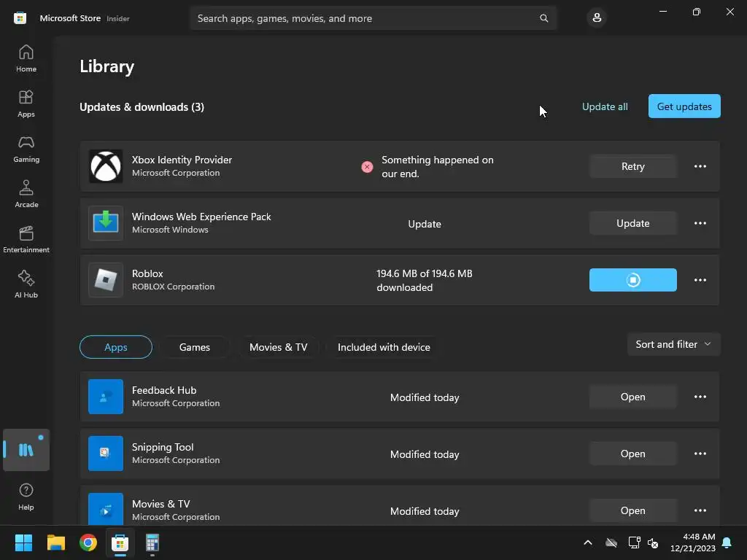Open more options for Movies & TV
747x560 pixels.
700,510
